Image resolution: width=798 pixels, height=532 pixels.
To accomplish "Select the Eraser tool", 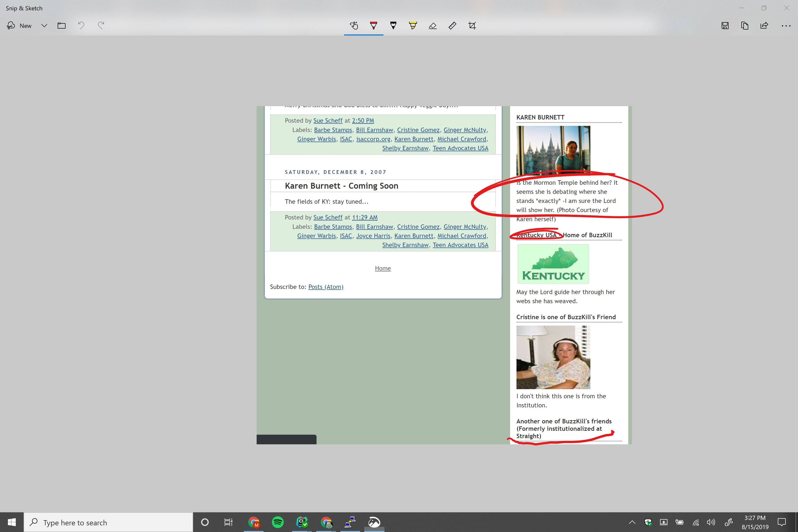I will click(x=432, y=25).
